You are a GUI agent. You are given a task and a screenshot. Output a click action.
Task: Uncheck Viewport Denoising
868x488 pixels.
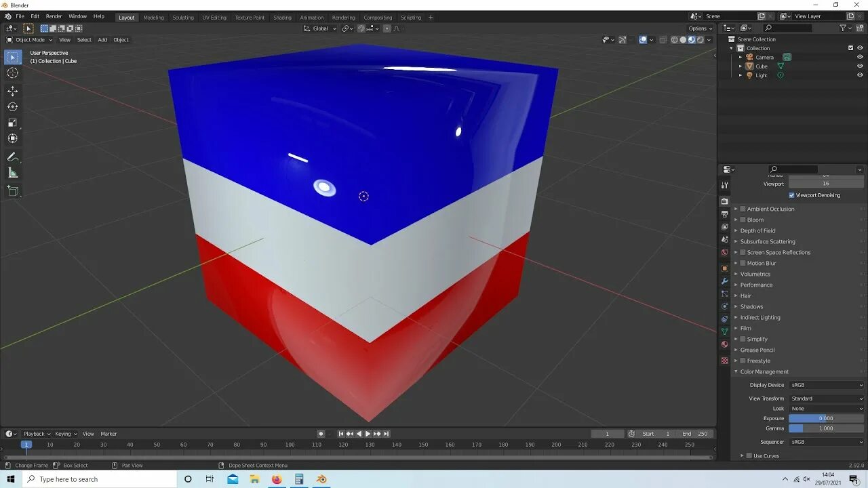click(791, 195)
